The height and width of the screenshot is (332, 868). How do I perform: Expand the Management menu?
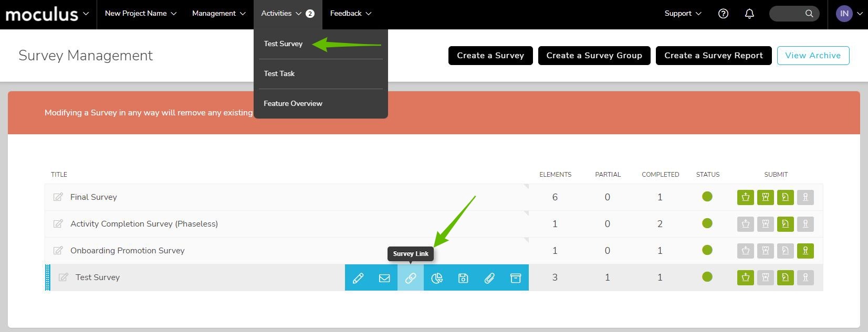tap(219, 14)
